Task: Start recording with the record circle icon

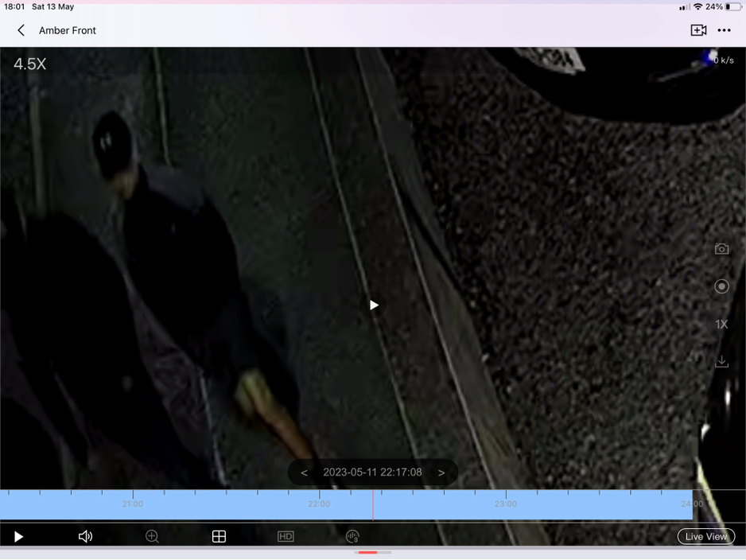Action: [x=721, y=286]
